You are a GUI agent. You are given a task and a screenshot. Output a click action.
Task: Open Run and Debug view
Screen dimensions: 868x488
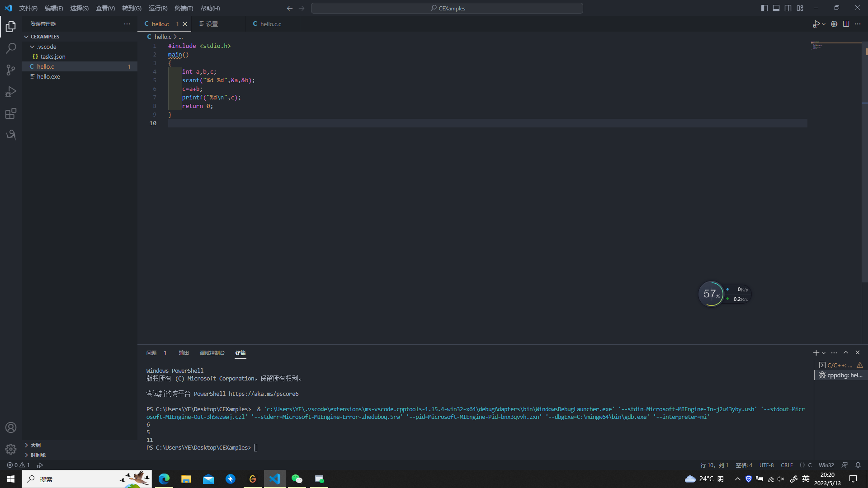[x=11, y=92]
